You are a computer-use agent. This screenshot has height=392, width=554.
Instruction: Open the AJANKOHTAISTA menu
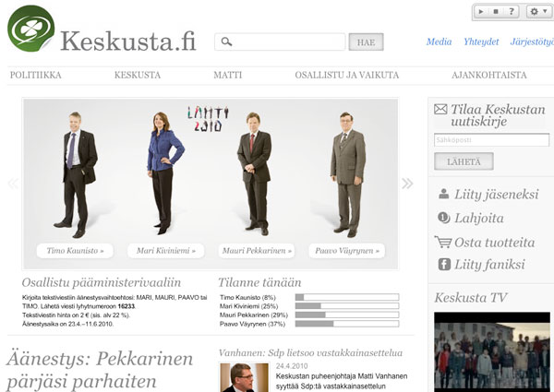pos(489,75)
